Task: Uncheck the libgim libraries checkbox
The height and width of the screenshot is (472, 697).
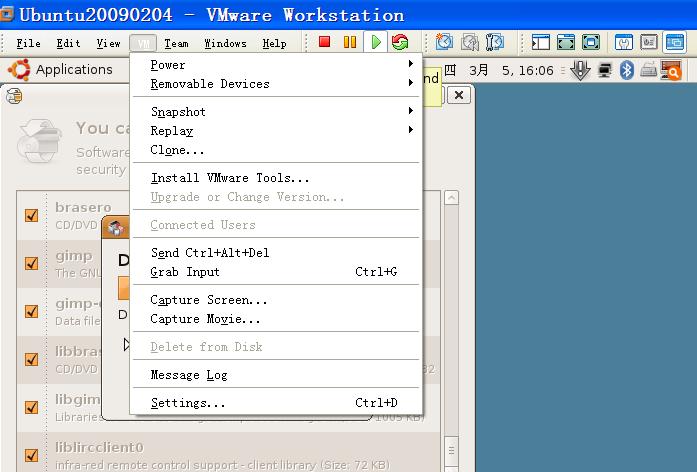Action: tap(32, 407)
